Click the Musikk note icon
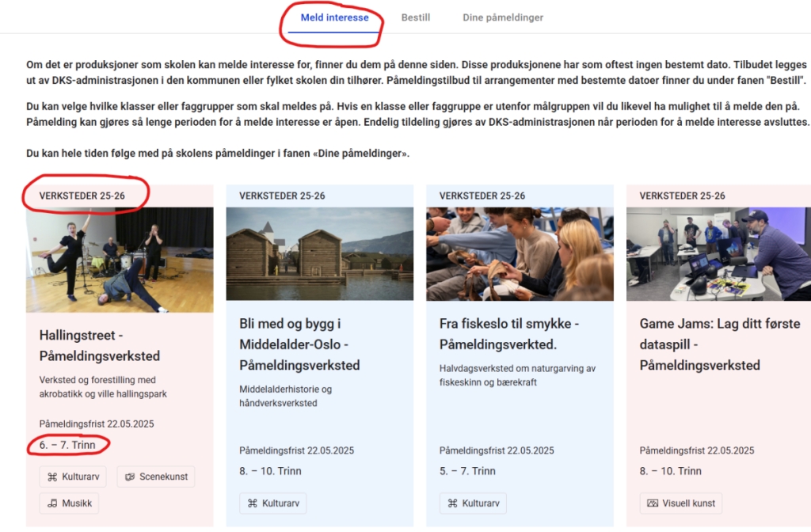The height and width of the screenshot is (532, 811). pyautogui.click(x=52, y=503)
